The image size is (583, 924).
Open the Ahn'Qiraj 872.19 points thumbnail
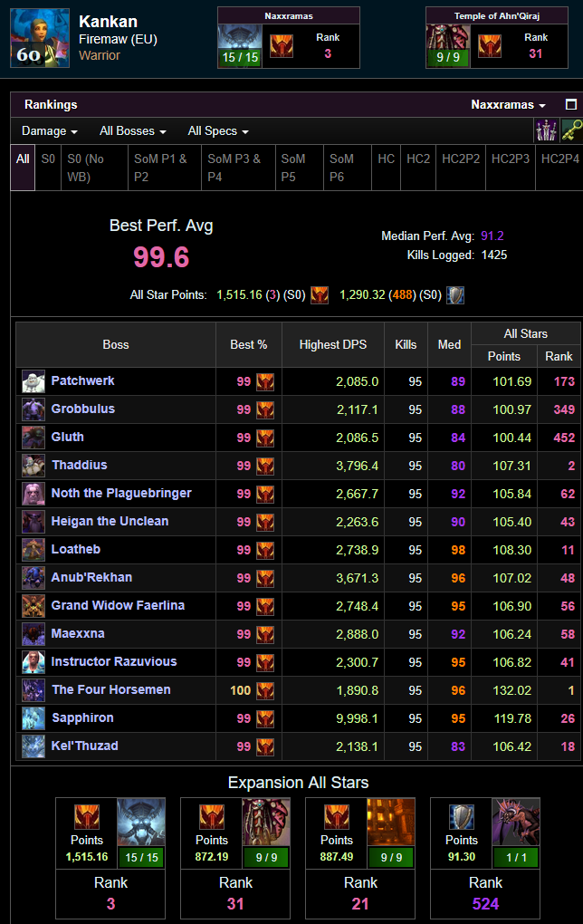pyautogui.click(x=265, y=833)
